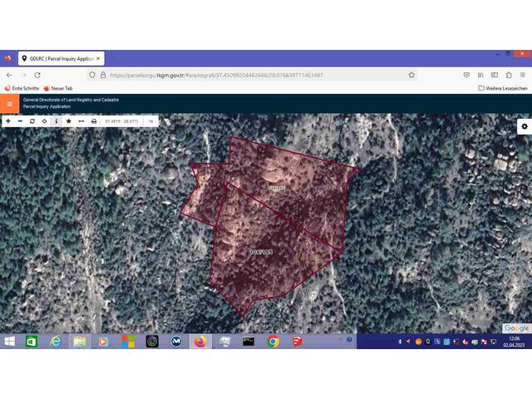Zoom out with the minus map tool
The image size is (532, 399).
click(20, 121)
